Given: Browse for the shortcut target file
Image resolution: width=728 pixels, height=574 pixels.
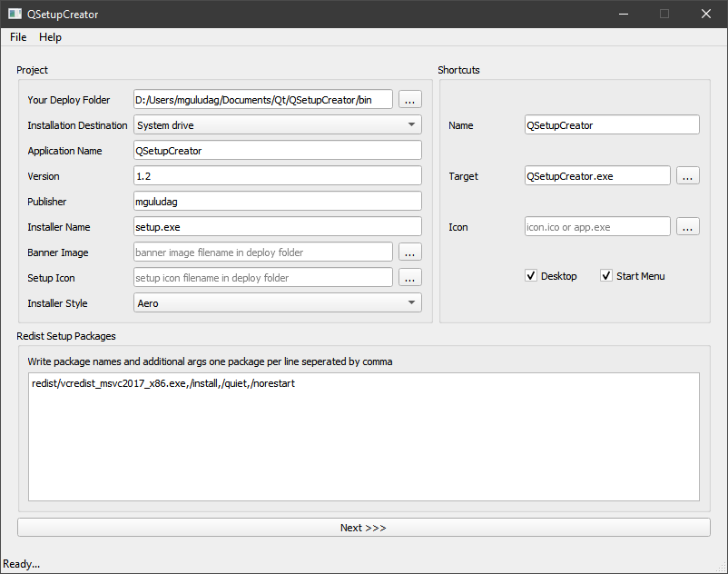Looking at the screenshot, I should [688, 176].
